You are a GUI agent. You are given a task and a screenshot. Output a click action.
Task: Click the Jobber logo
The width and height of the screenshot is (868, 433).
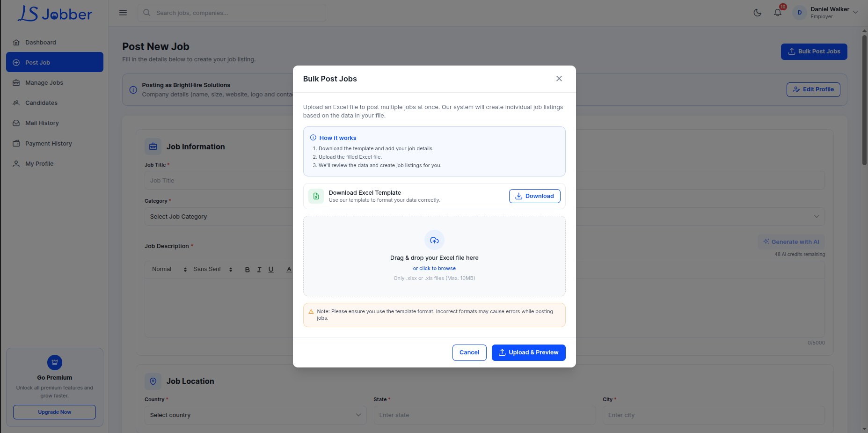[55, 14]
